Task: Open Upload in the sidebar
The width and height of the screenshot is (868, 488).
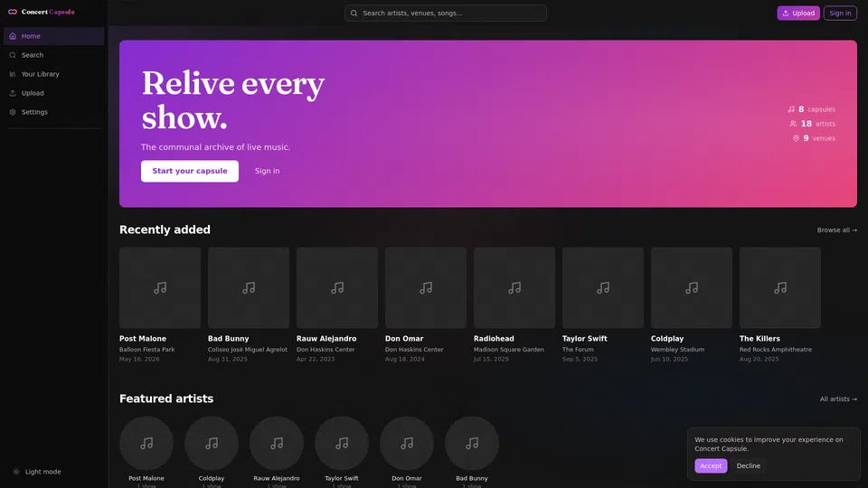Action: pos(53,93)
